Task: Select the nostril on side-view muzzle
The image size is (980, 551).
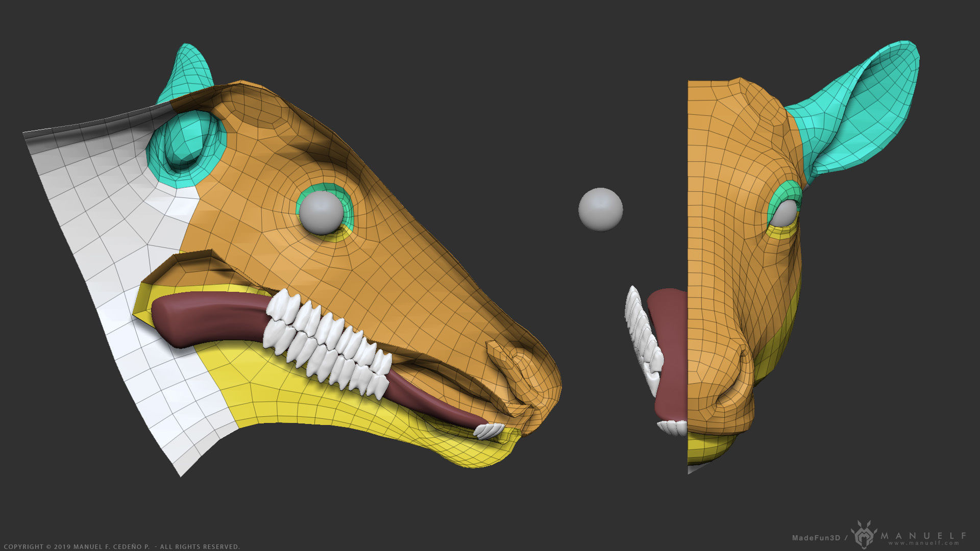Action: [x=516, y=363]
